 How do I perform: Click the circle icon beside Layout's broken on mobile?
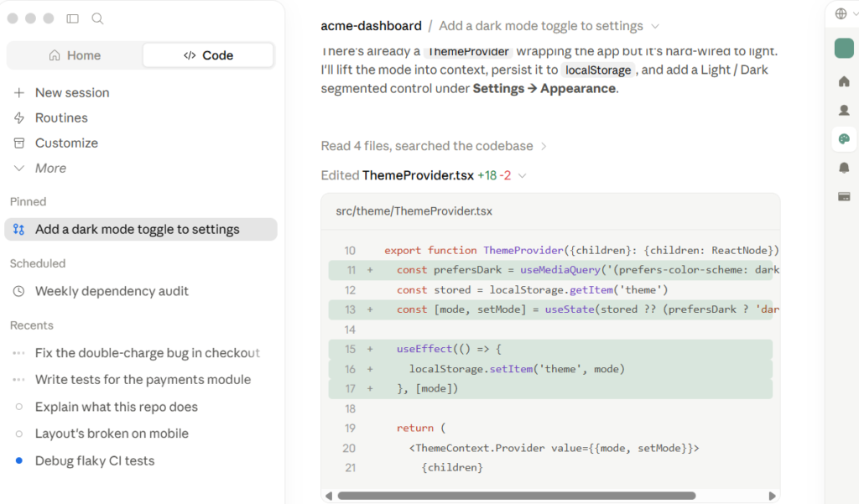pos(19,434)
